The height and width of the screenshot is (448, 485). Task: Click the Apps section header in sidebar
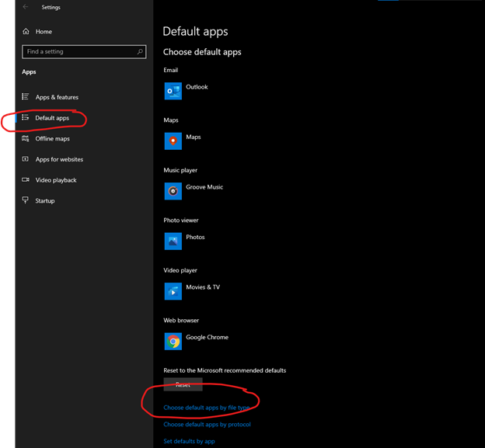pos(29,71)
